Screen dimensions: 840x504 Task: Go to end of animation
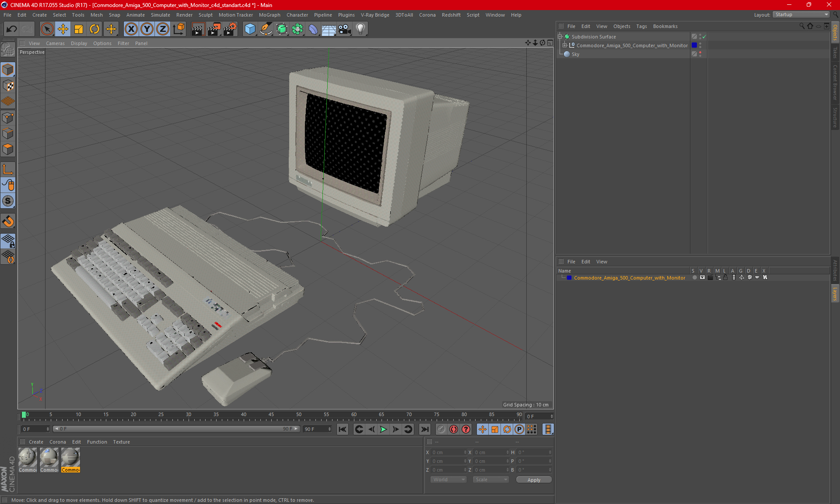point(424,429)
